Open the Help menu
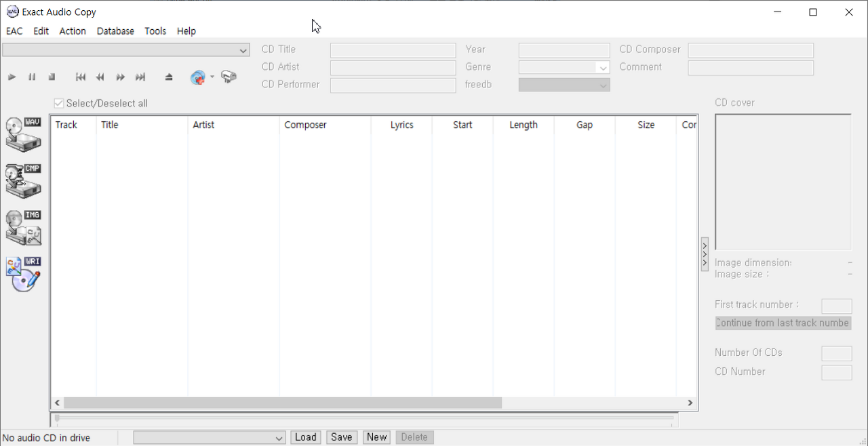The image size is (868, 446). tap(186, 31)
